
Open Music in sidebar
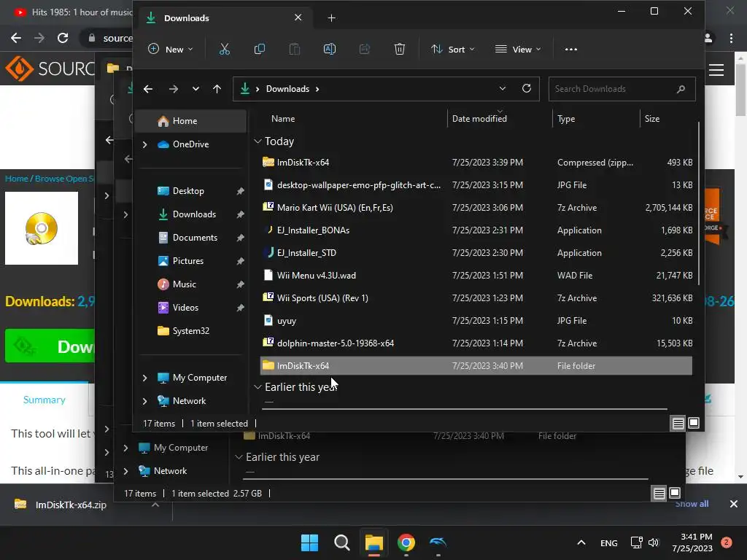[x=184, y=284]
